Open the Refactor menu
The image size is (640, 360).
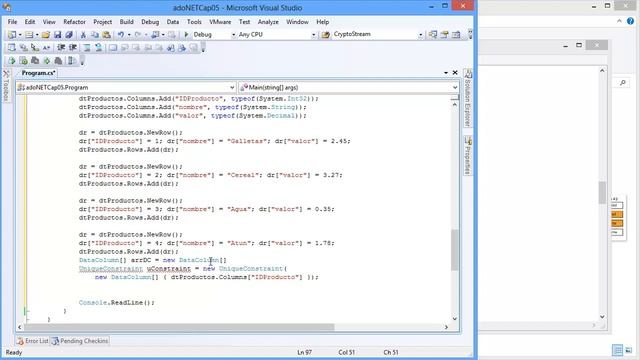click(74, 22)
